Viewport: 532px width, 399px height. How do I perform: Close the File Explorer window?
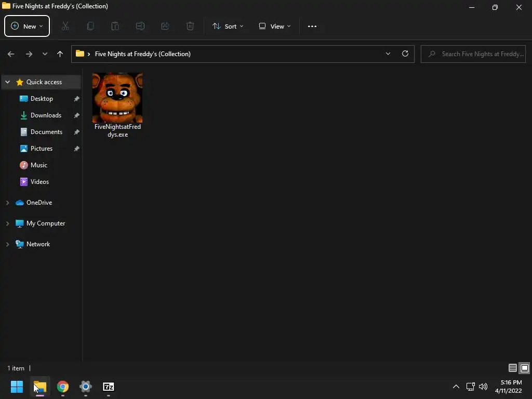(x=519, y=7)
